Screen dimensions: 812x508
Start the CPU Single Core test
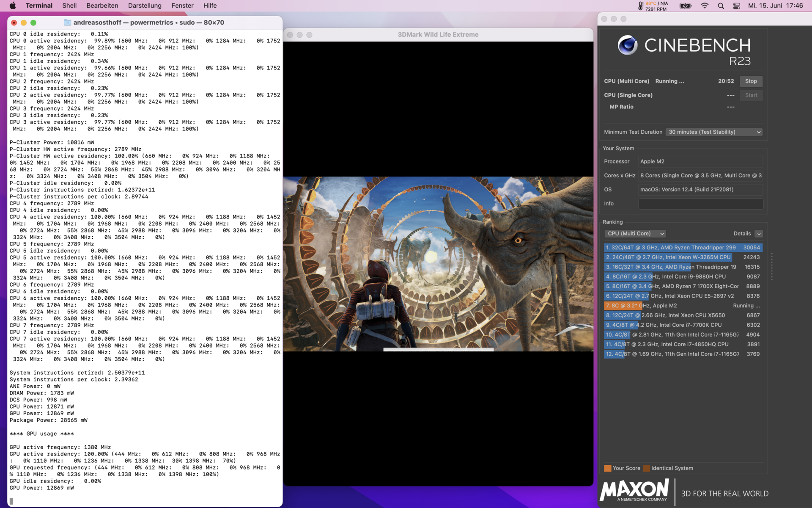(751, 95)
